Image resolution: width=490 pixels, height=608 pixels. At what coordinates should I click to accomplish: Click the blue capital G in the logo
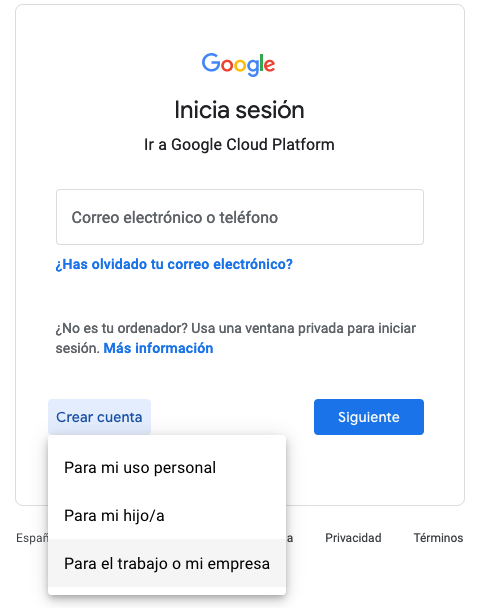pyautogui.click(x=210, y=62)
